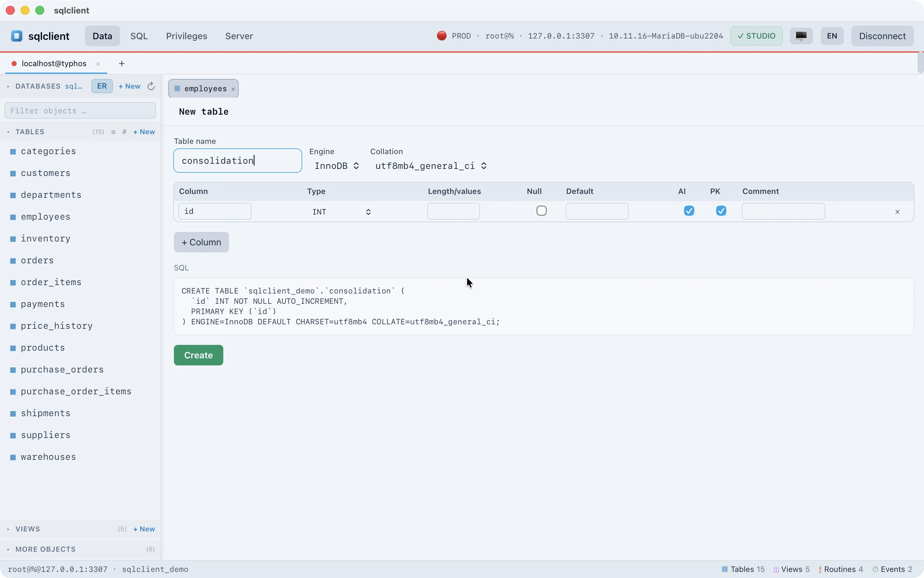Click the Filter objects search field
The image size is (924, 578).
tap(80, 110)
